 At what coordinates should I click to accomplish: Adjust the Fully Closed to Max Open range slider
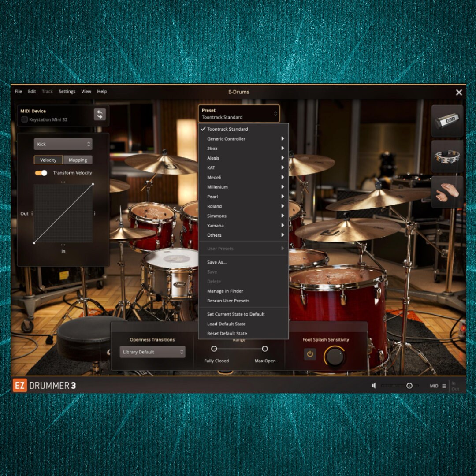click(239, 349)
